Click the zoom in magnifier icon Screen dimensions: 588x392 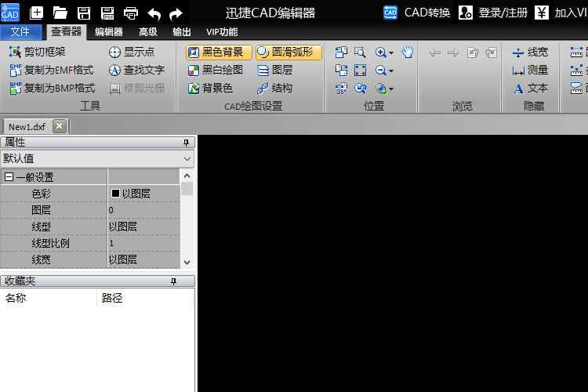point(381,53)
